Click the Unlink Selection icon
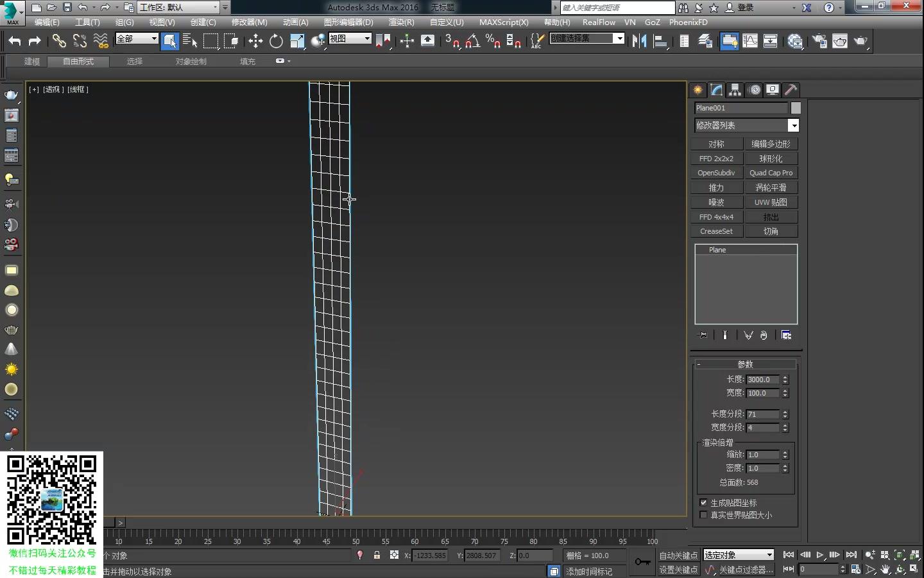 coord(80,41)
